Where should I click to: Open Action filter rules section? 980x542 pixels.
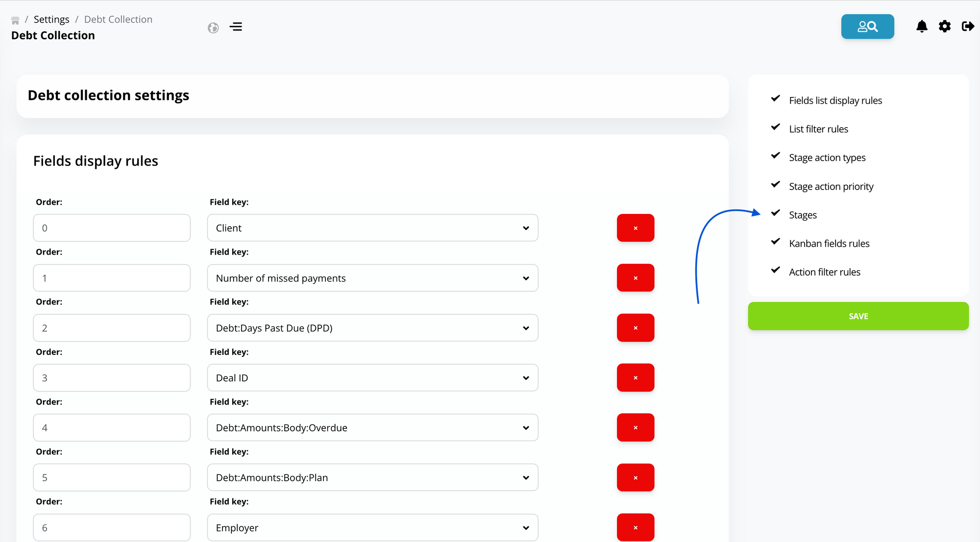tap(825, 272)
